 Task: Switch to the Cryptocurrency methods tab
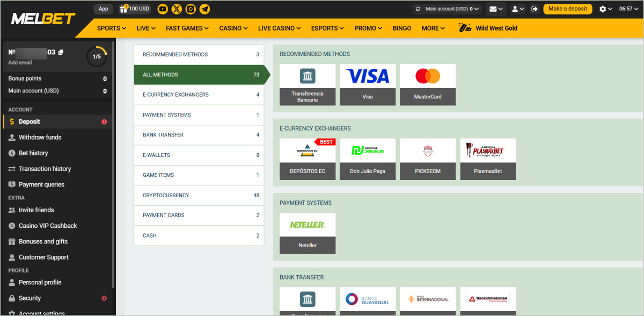199,195
